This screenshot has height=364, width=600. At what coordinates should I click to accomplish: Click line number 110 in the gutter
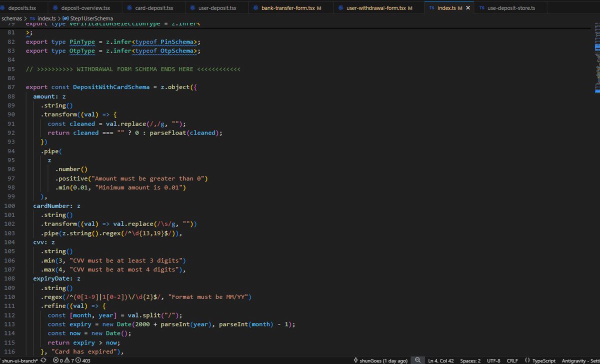tap(8, 297)
